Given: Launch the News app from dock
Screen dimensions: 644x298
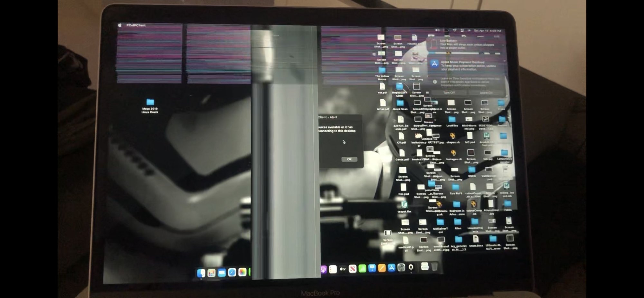Looking at the screenshot, I should (353, 269).
